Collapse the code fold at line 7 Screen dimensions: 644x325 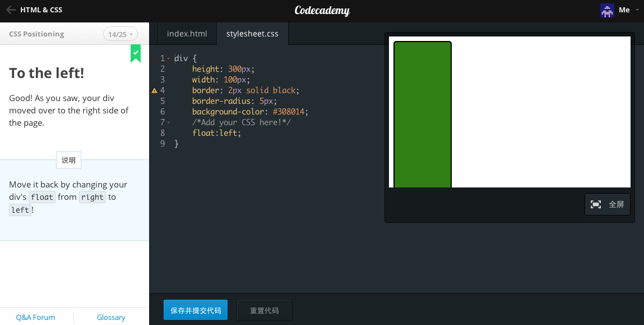(167, 122)
